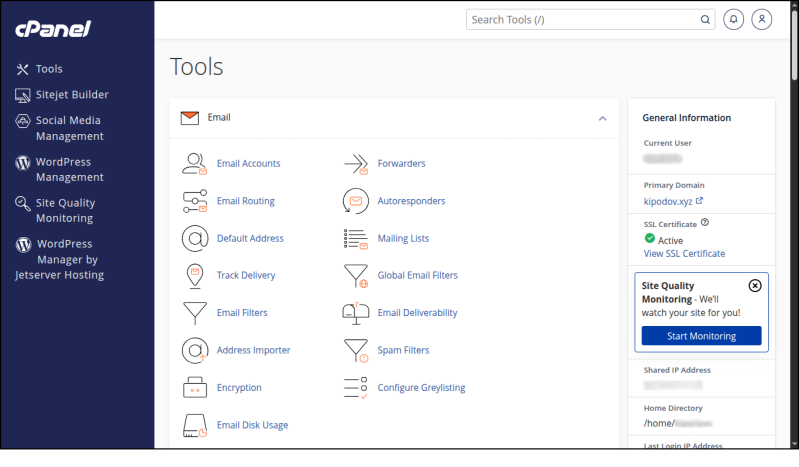Click the Global Email Filters funnel icon

(356, 276)
